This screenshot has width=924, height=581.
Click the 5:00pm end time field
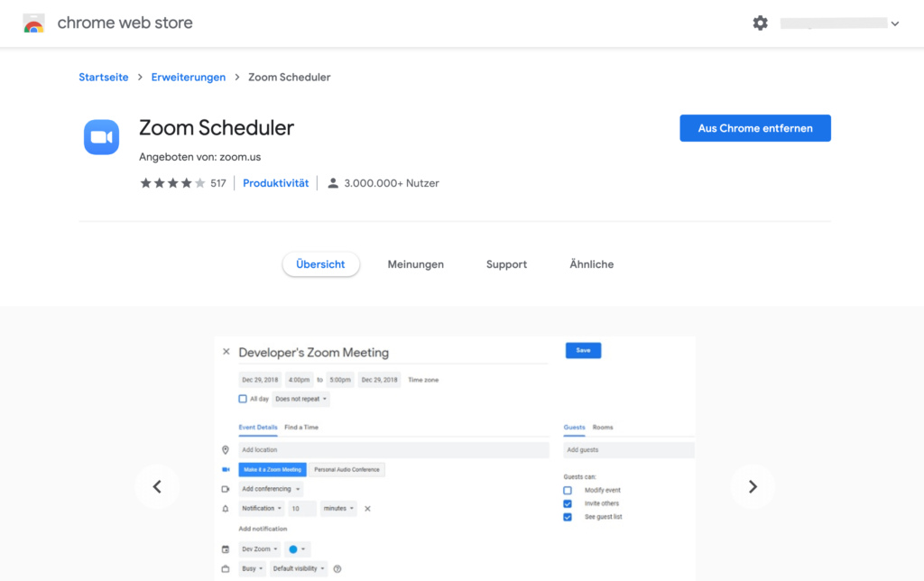point(340,380)
